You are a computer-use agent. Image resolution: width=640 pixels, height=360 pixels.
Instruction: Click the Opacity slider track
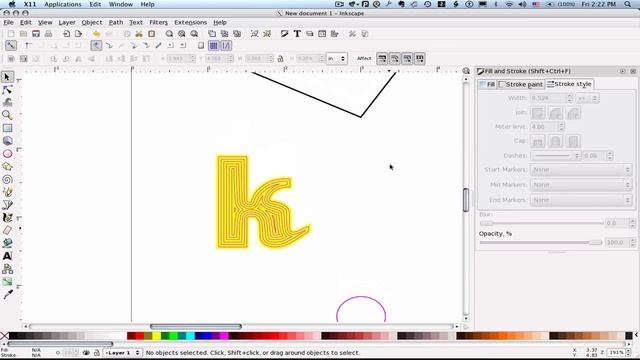[x=541, y=242]
